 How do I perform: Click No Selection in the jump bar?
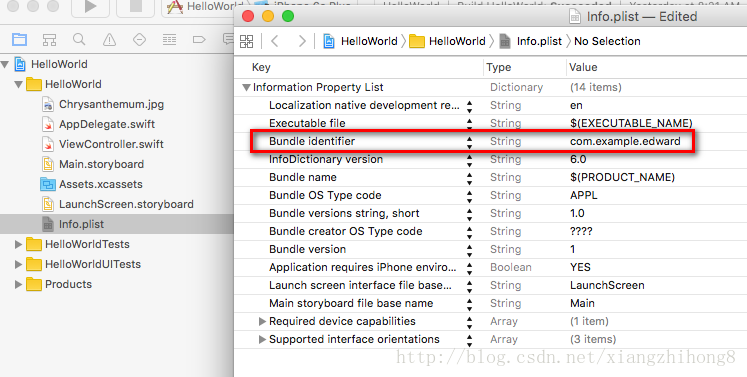[607, 41]
